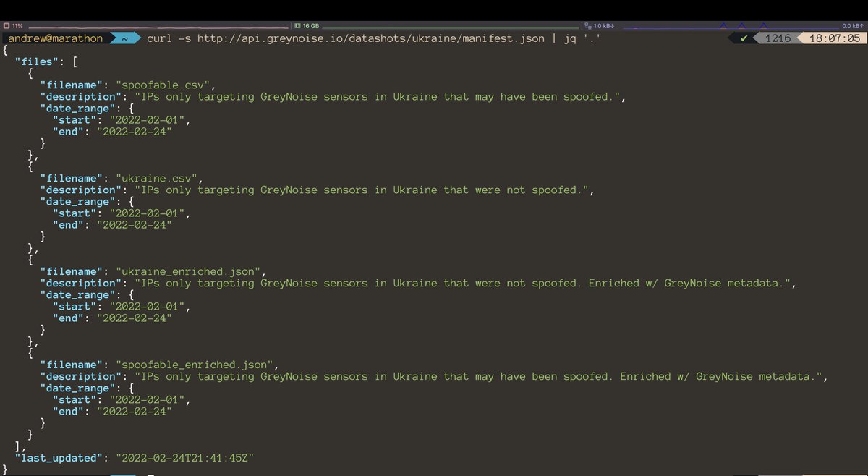Click the 18:07:05 clock segment

pyautogui.click(x=835, y=38)
